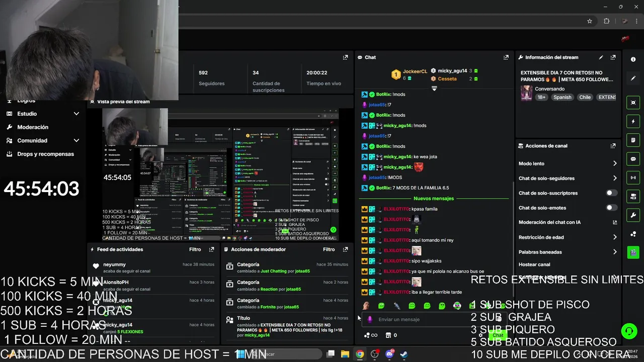644x362 pixels.
Task: Open the channel points infinity icon below chat
Action: 371,335
